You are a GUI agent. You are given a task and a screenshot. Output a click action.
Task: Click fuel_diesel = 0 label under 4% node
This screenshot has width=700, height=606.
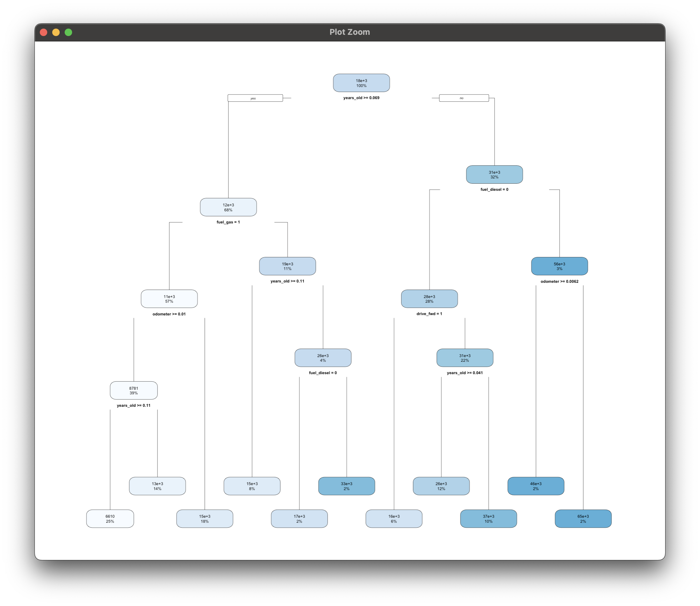[323, 373]
